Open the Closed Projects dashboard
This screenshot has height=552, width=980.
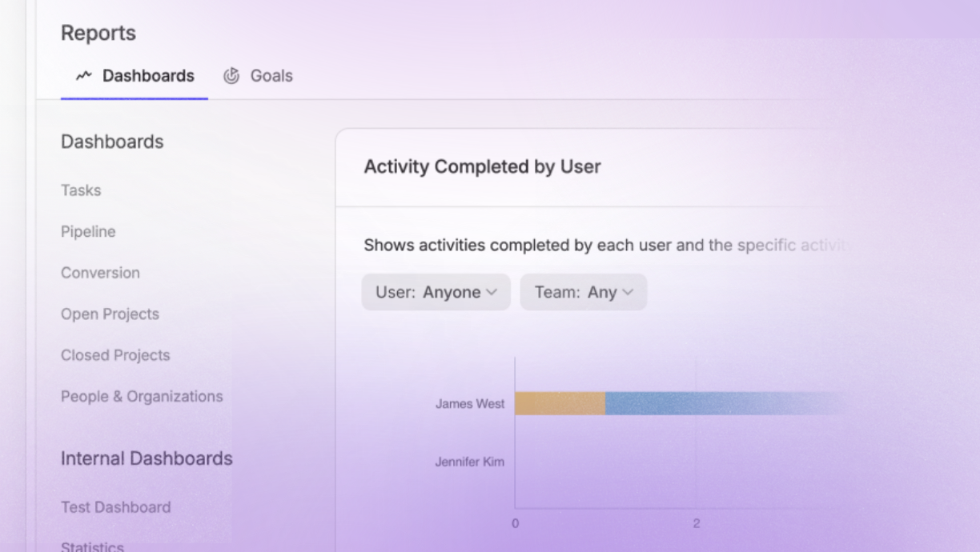[x=115, y=354]
